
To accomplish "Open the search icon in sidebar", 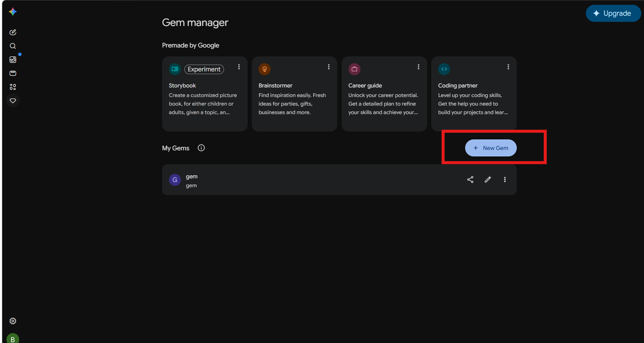I will pos(13,46).
